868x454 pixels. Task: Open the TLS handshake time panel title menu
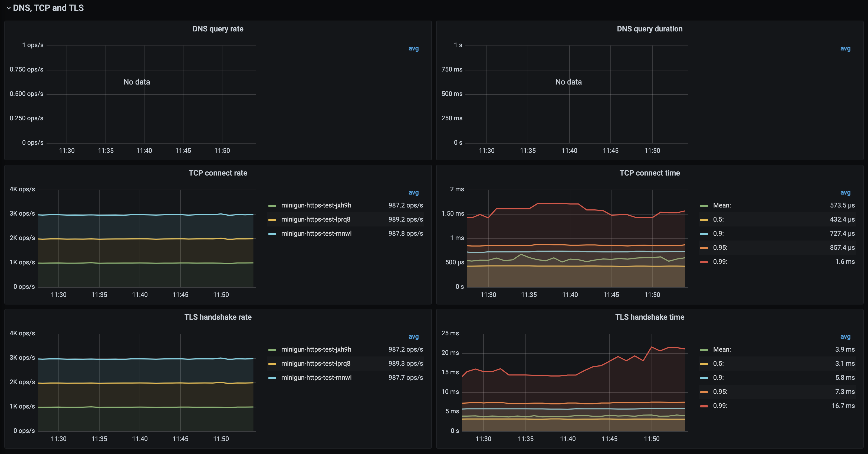click(649, 317)
